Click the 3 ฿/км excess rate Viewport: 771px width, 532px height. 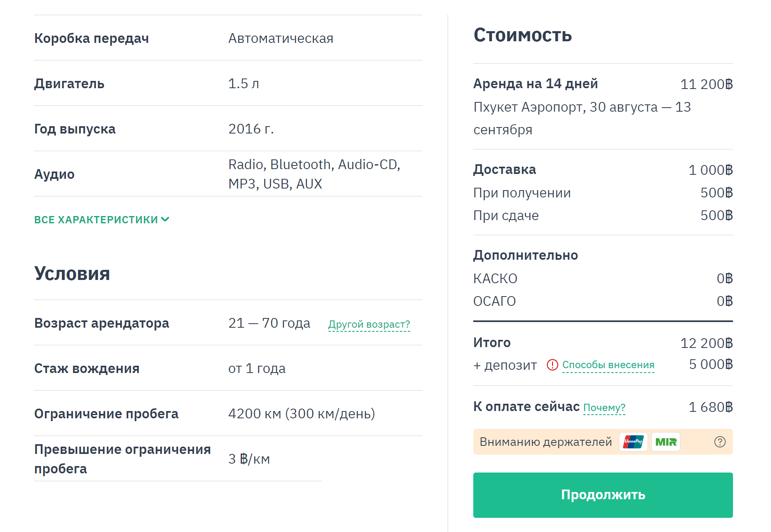click(249, 459)
